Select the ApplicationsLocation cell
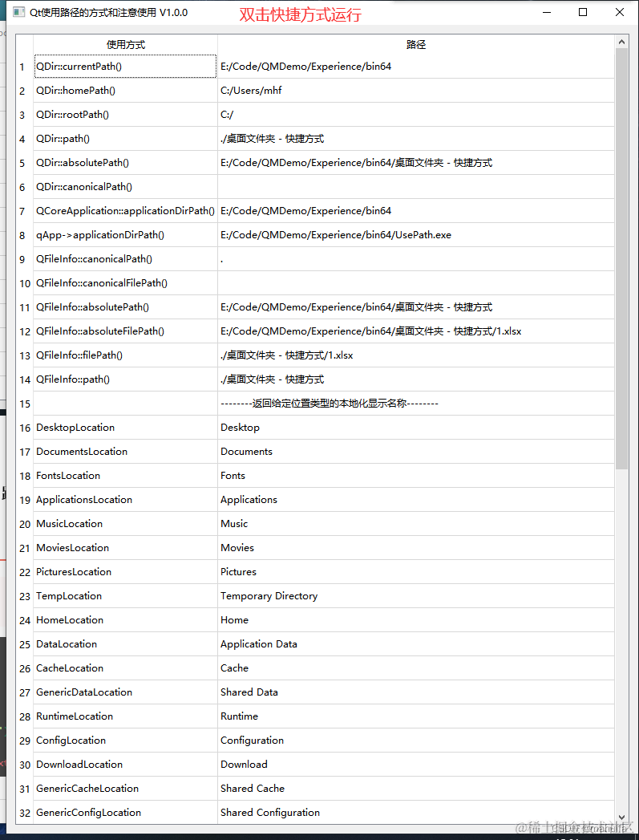The width and height of the screenshot is (639, 840). (125, 500)
